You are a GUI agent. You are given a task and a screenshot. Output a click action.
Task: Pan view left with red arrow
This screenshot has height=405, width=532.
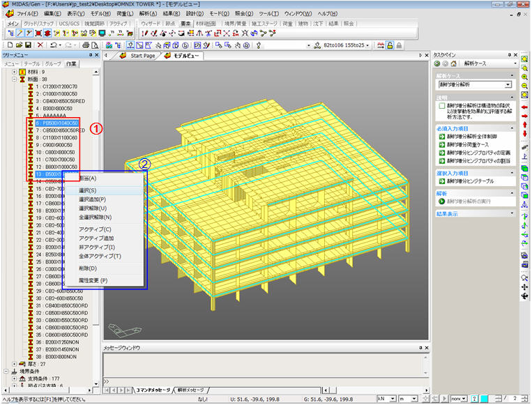pos(524,107)
